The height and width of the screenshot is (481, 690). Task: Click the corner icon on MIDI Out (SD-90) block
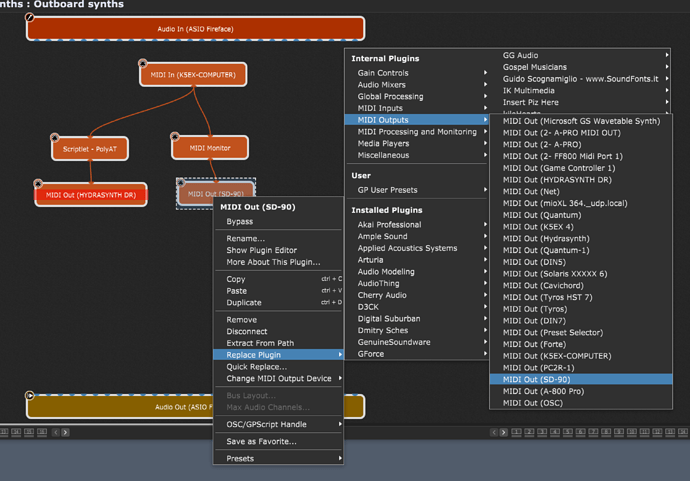pyautogui.click(x=180, y=182)
